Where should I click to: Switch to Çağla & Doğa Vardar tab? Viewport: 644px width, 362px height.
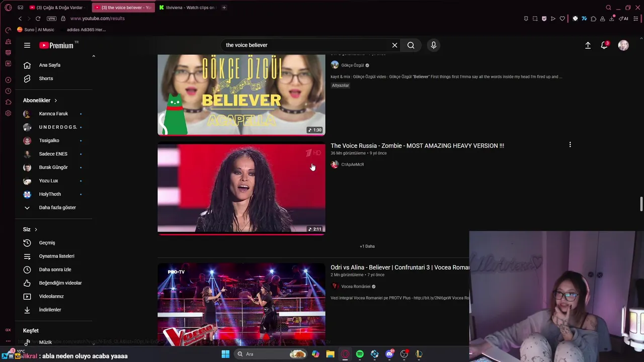[58, 8]
